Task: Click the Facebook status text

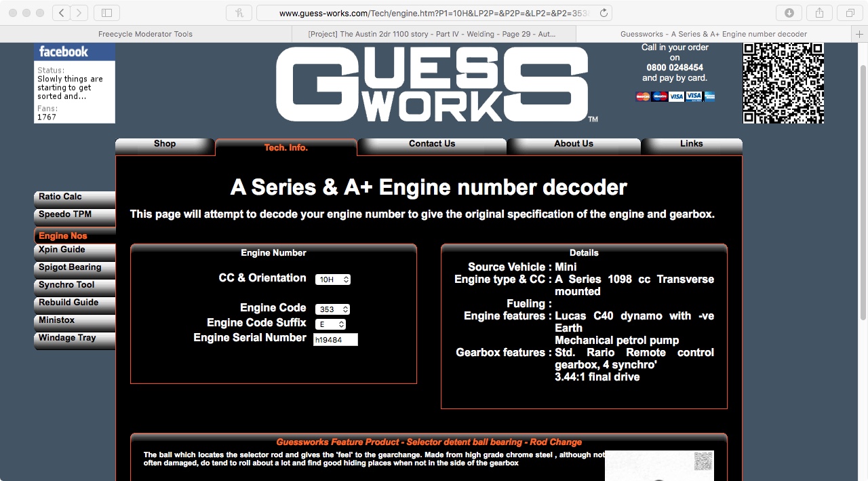Action: coord(70,88)
